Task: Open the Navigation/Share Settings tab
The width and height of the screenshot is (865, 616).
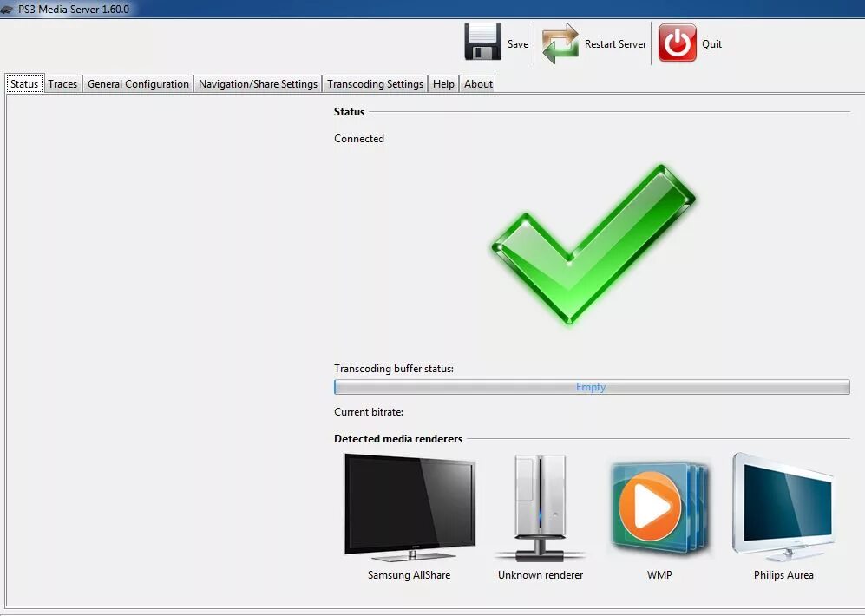Action: pos(258,84)
